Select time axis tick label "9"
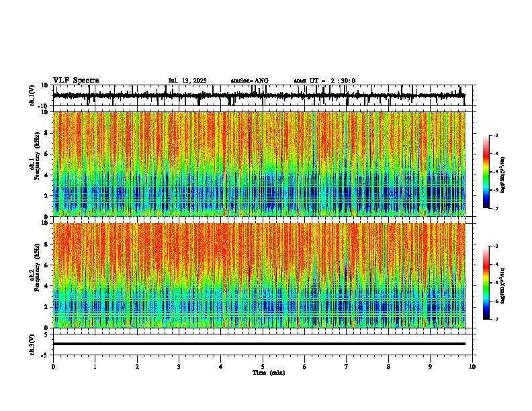The image size is (532, 411). [430, 367]
